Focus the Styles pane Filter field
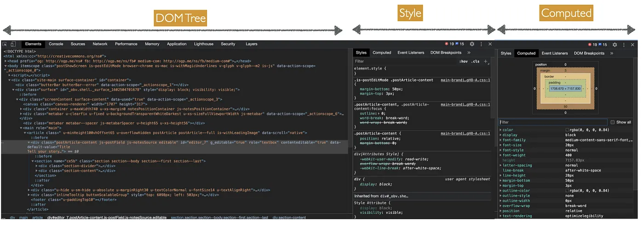Screen dimensions: 644x225 [x=405, y=61]
